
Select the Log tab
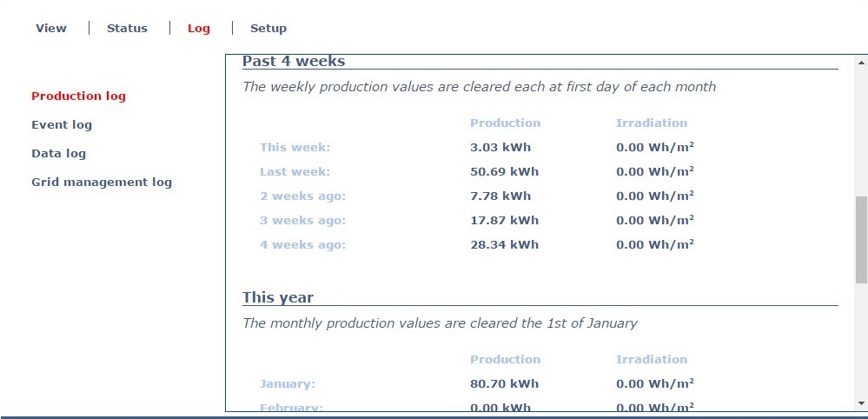click(x=199, y=28)
